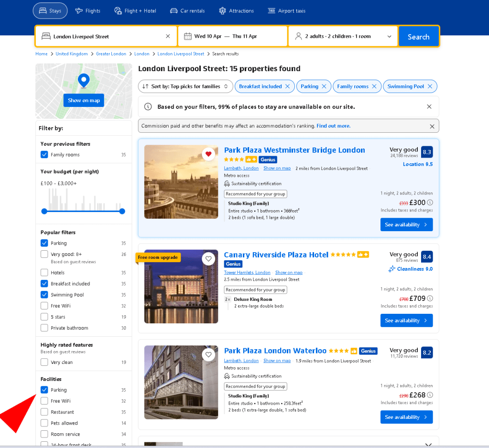
Task: Open the Sort by Top picks dropdown
Action: pos(185,86)
